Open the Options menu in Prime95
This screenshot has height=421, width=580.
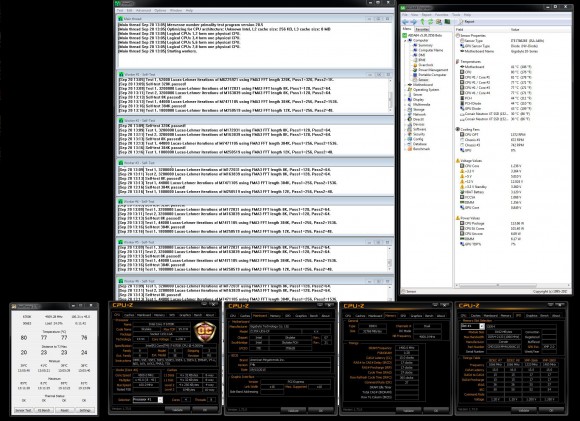(160, 10)
